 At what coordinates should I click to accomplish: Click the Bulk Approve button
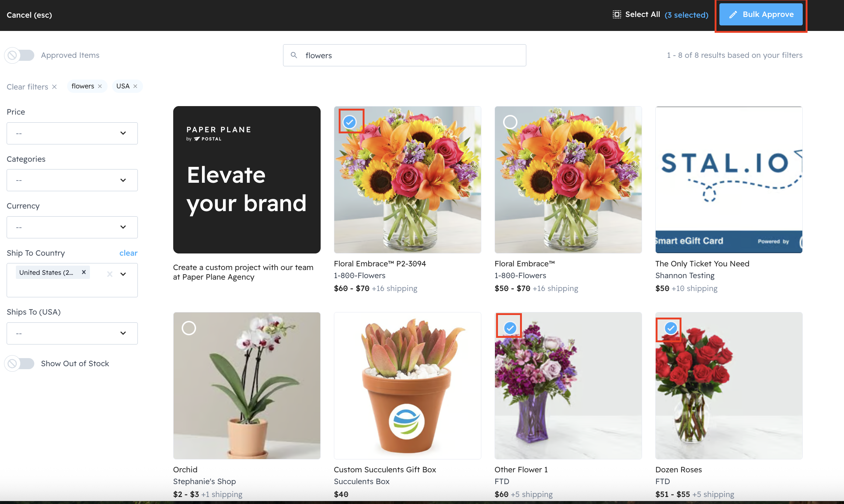pos(761,14)
